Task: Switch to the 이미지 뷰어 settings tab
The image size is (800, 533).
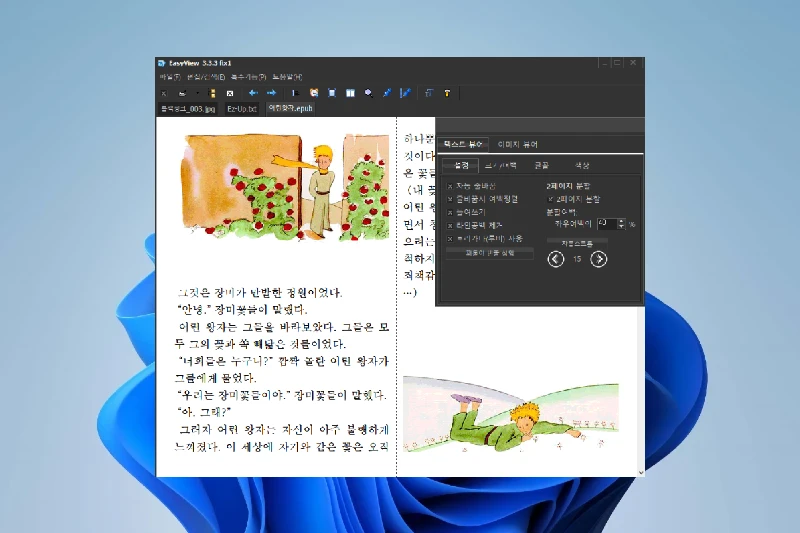Action: (x=517, y=144)
